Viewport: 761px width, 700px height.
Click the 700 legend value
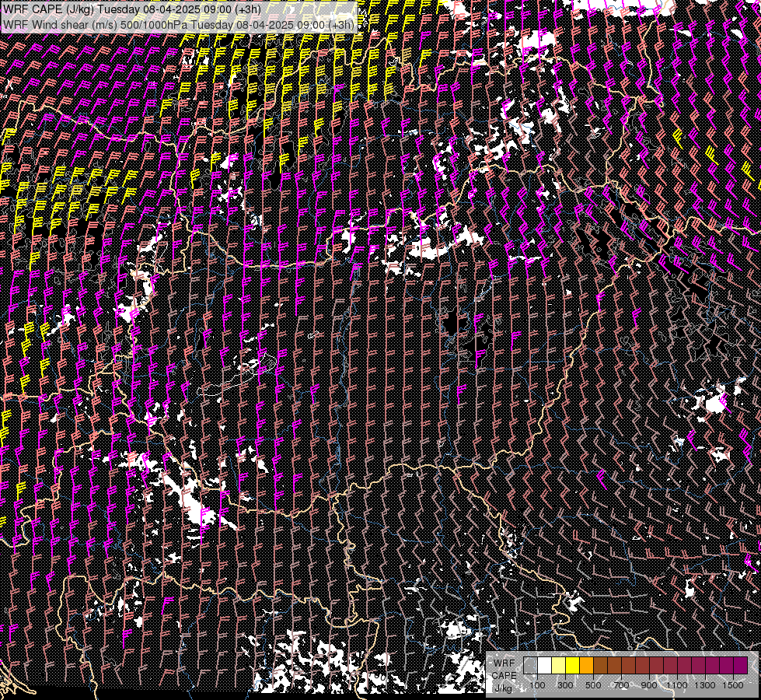(621, 685)
